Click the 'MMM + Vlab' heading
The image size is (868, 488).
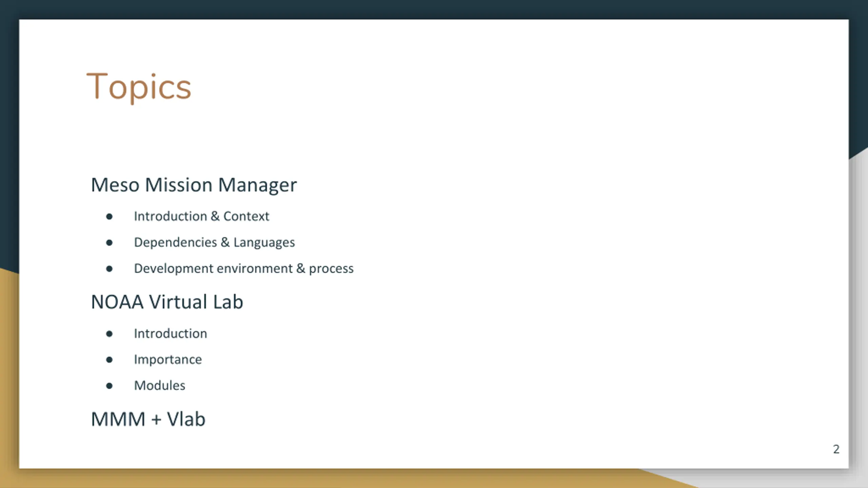(x=148, y=419)
